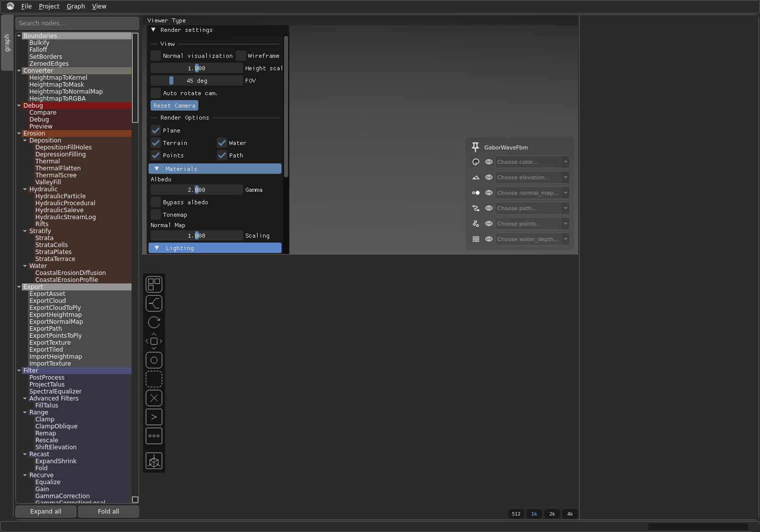The height and width of the screenshot is (532, 760).
Task: Open the Choose elevation dropdown
Action: pos(532,177)
